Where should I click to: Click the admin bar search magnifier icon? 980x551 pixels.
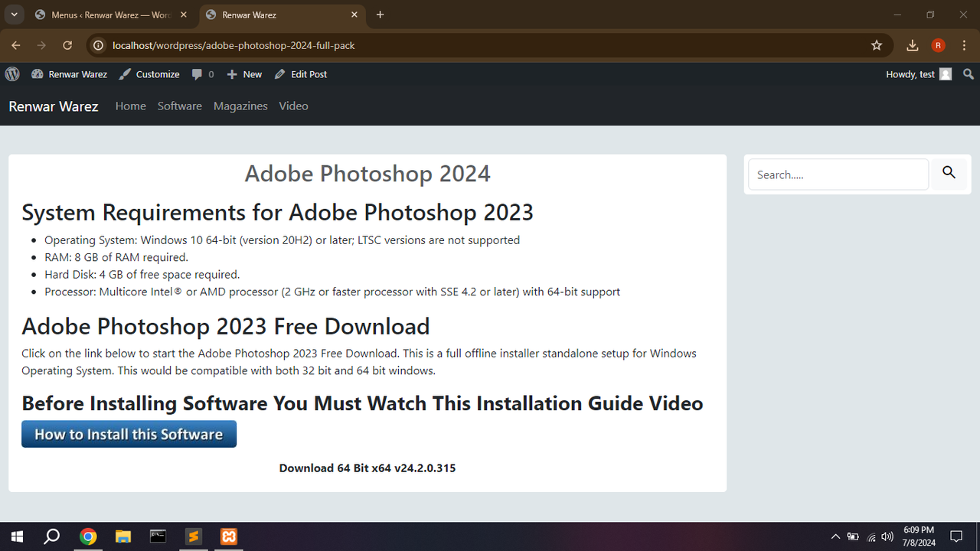tap(969, 74)
